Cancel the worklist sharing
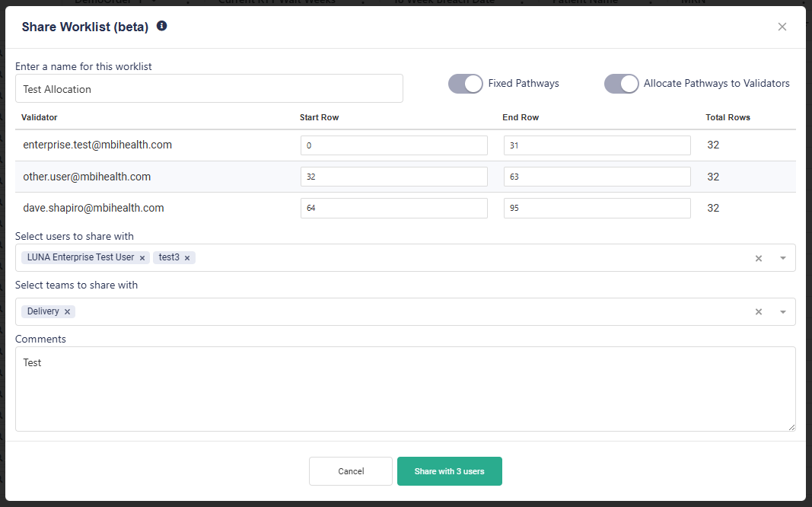This screenshot has height=507, width=812. [350, 471]
